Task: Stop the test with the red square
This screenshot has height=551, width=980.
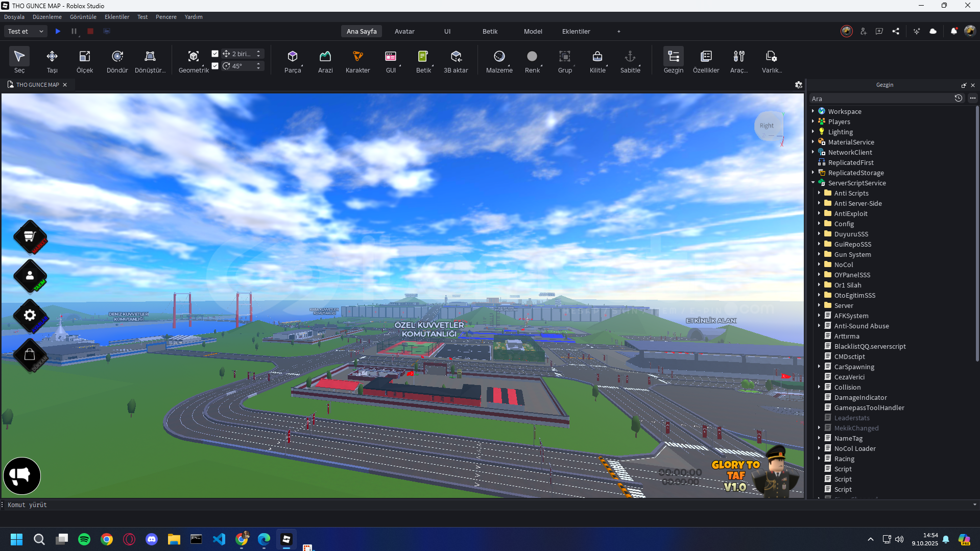Action: pyautogui.click(x=90, y=31)
